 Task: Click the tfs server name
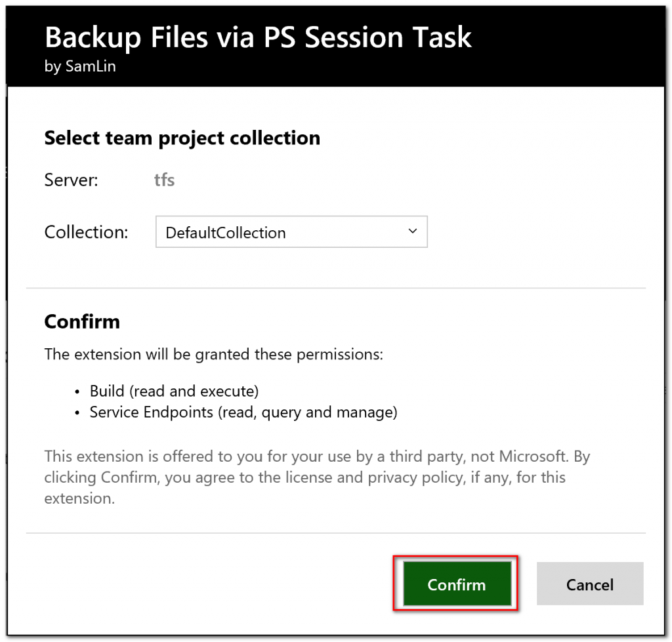click(x=164, y=180)
